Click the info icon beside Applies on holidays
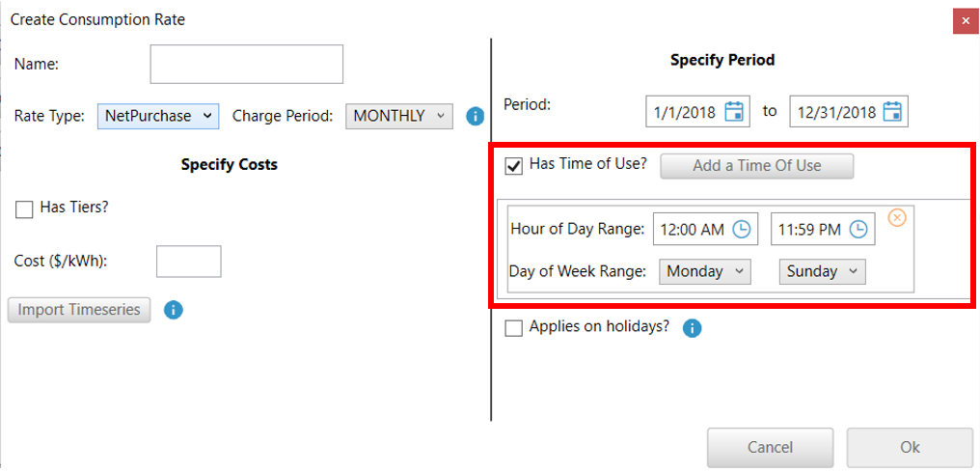980x472 pixels. pos(692,328)
